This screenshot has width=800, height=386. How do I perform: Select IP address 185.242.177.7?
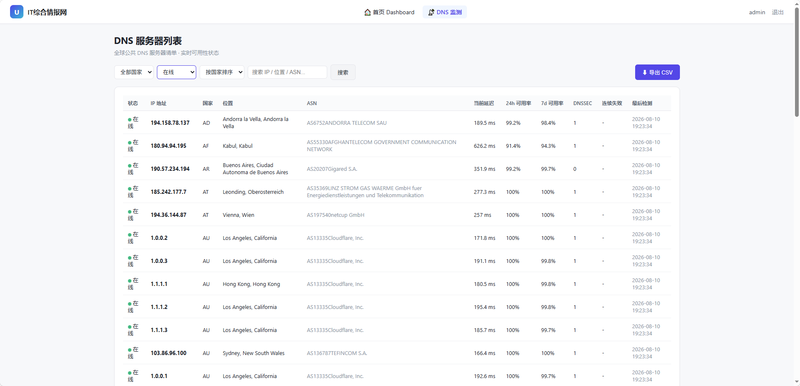[x=168, y=192]
